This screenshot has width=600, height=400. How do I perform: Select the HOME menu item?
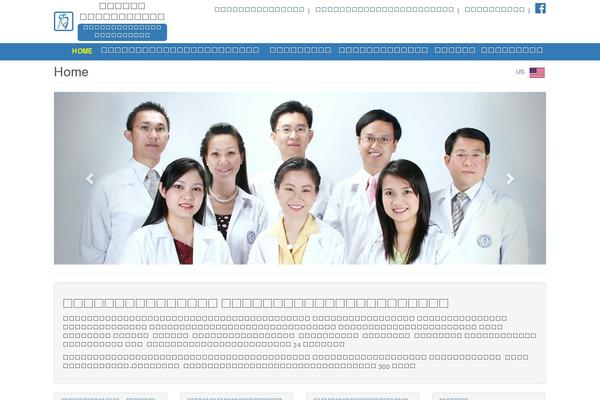point(82,51)
